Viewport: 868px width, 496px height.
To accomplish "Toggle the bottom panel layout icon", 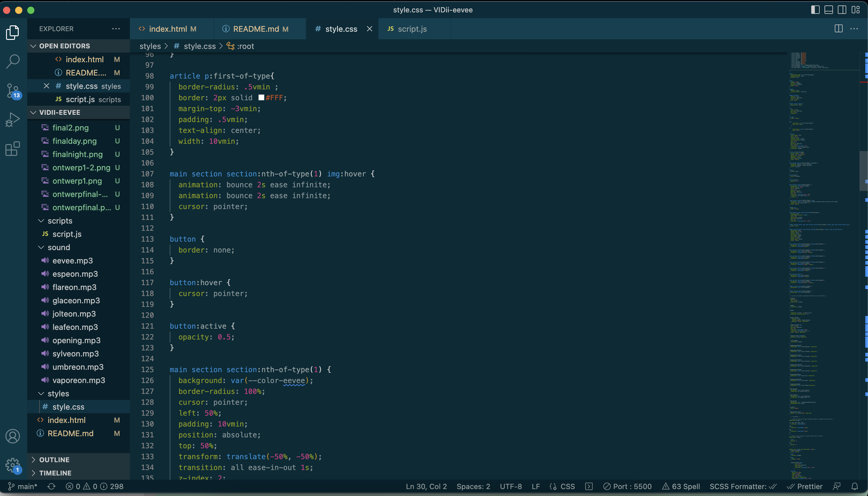I will pyautogui.click(x=828, y=10).
